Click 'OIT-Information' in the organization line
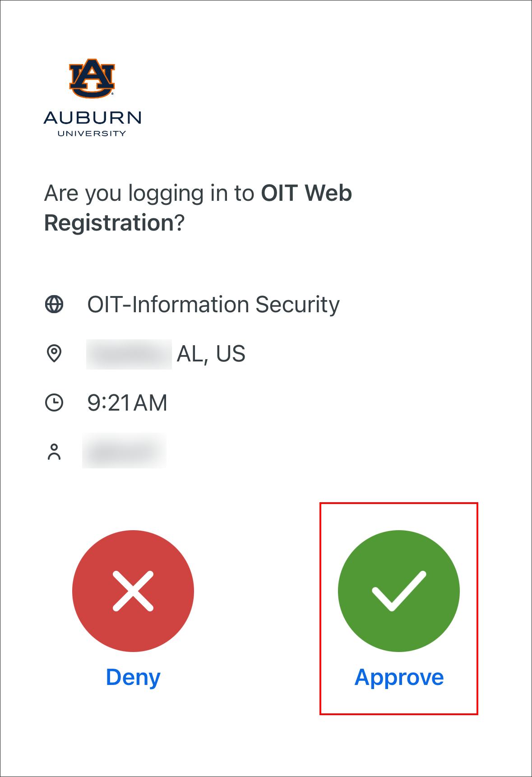The image size is (532, 777). coord(168,305)
